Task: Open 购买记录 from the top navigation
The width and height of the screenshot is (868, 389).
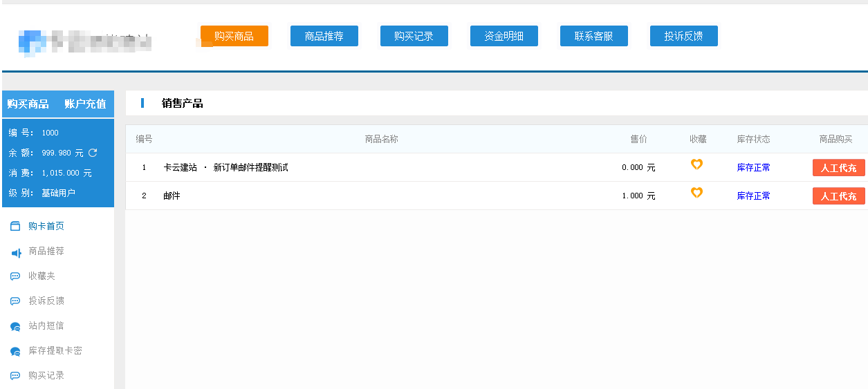Action: click(x=414, y=36)
